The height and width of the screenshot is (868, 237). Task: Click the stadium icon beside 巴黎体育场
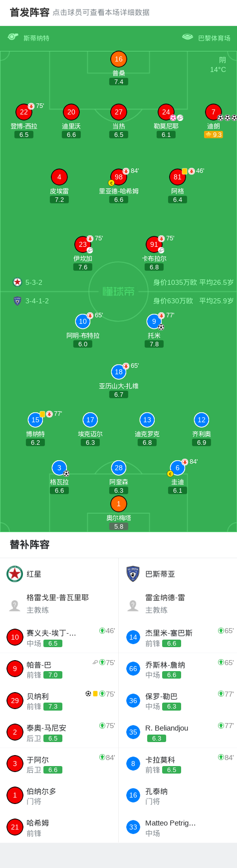click(x=188, y=37)
